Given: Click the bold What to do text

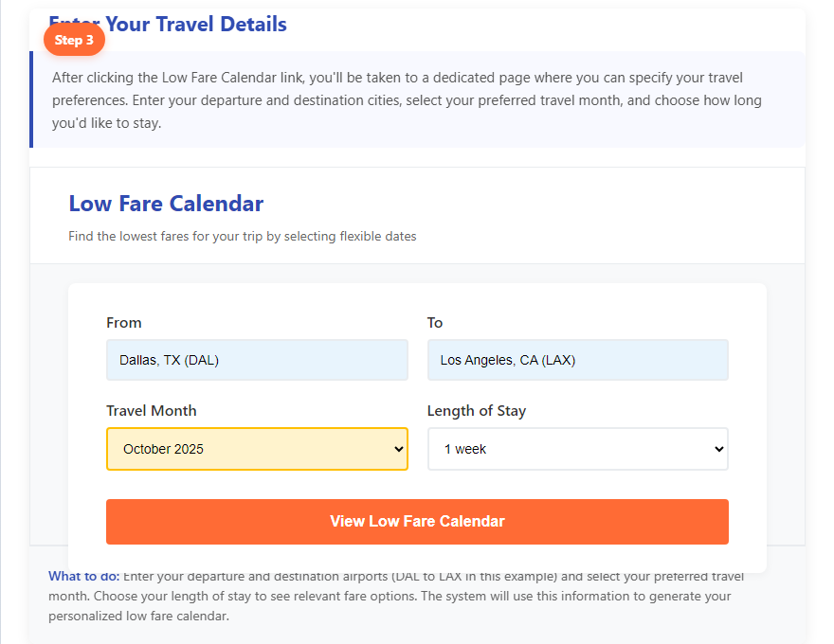Looking at the screenshot, I should pos(84,576).
